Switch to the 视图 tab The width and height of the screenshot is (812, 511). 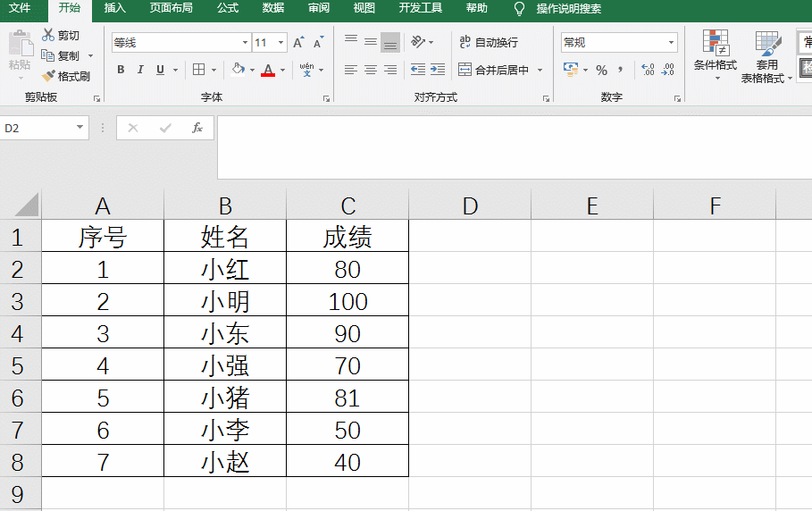pyautogui.click(x=364, y=8)
